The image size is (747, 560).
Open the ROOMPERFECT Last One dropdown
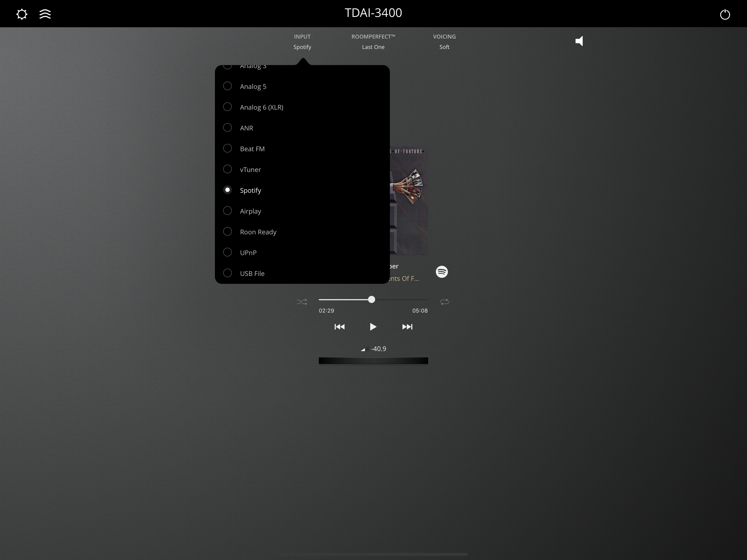click(373, 42)
